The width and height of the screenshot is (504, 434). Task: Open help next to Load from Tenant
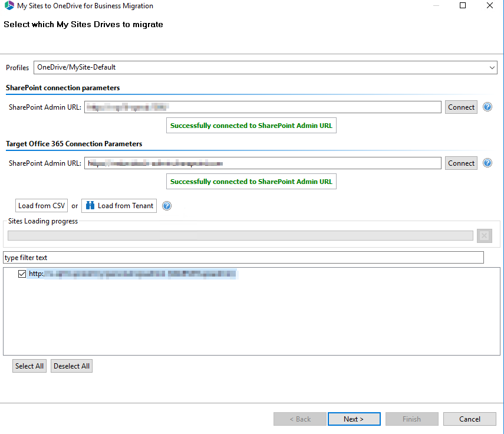pos(167,205)
